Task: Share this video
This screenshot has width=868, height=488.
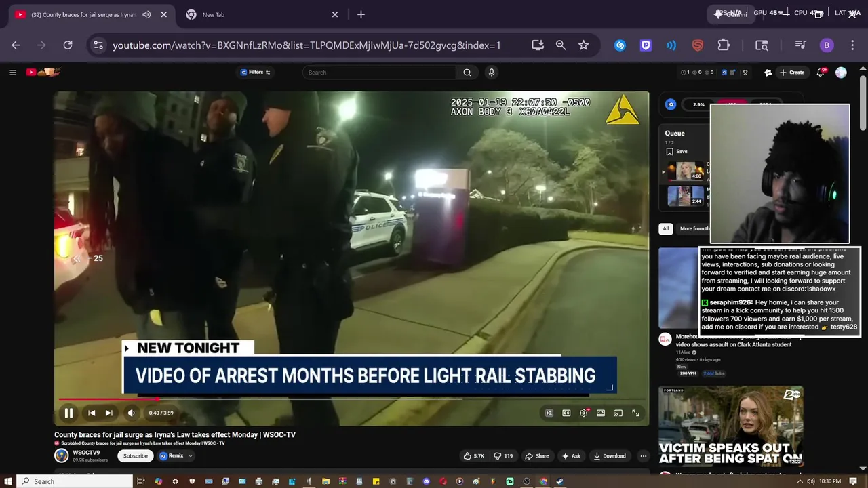Action: click(x=537, y=455)
